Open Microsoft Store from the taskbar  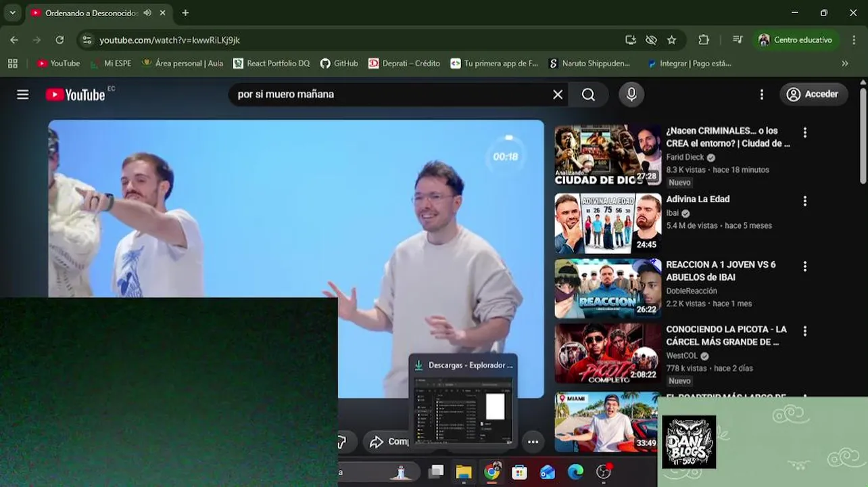pos(519,471)
